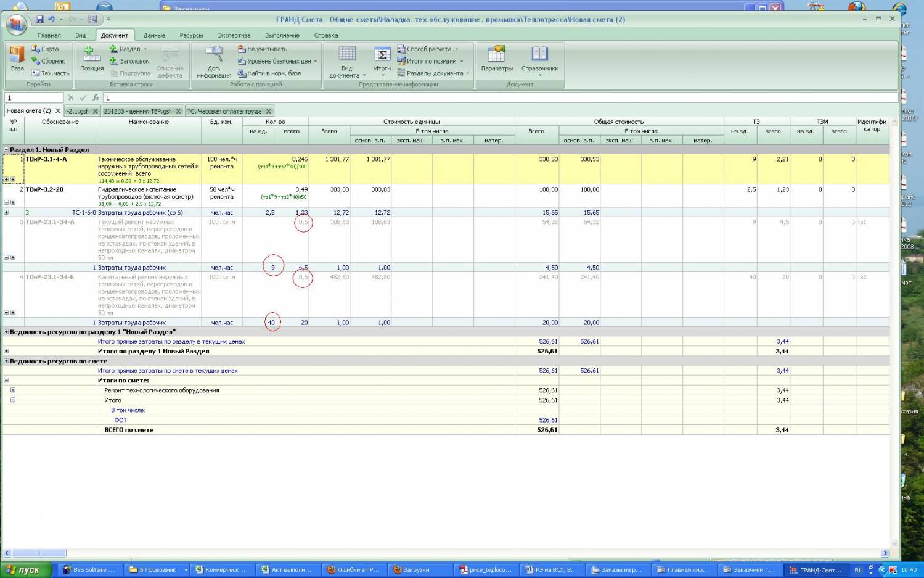The image size is (924, 578).
Task: Expand Ремонт технологического оборудования row
Action: [13, 390]
